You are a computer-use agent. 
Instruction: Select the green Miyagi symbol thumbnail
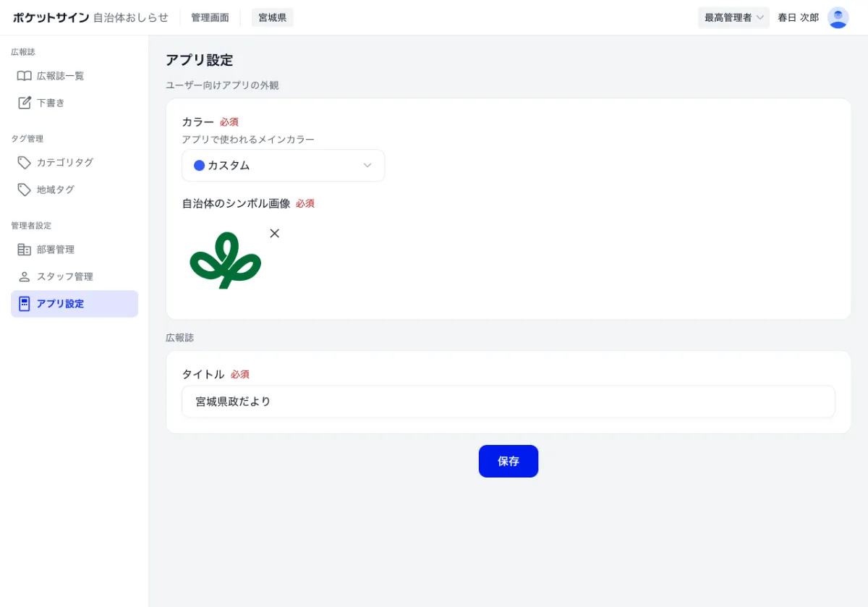[x=226, y=262]
